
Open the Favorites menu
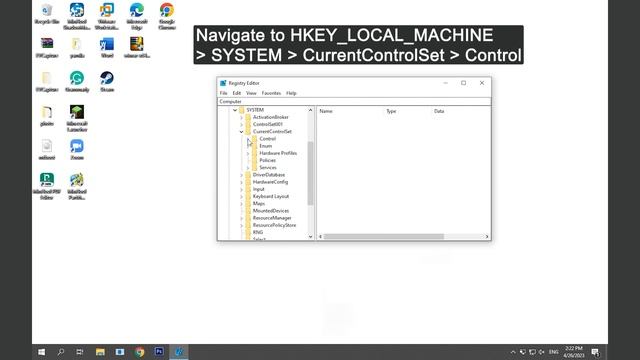tap(271, 93)
